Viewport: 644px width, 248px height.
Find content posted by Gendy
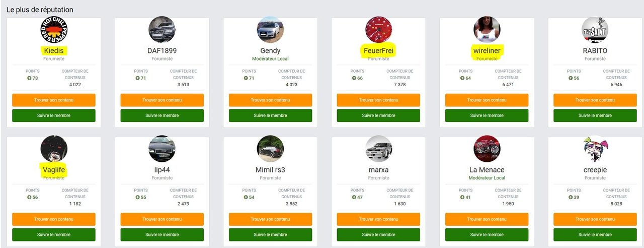[x=270, y=100]
